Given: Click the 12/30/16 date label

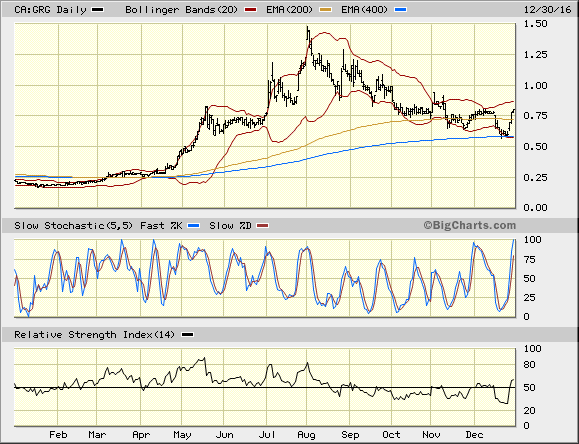Looking at the screenshot, I should [x=547, y=10].
